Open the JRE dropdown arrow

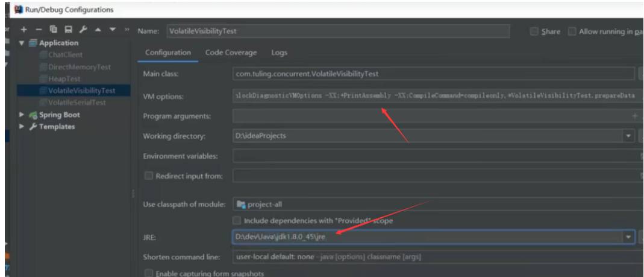[628, 237]
